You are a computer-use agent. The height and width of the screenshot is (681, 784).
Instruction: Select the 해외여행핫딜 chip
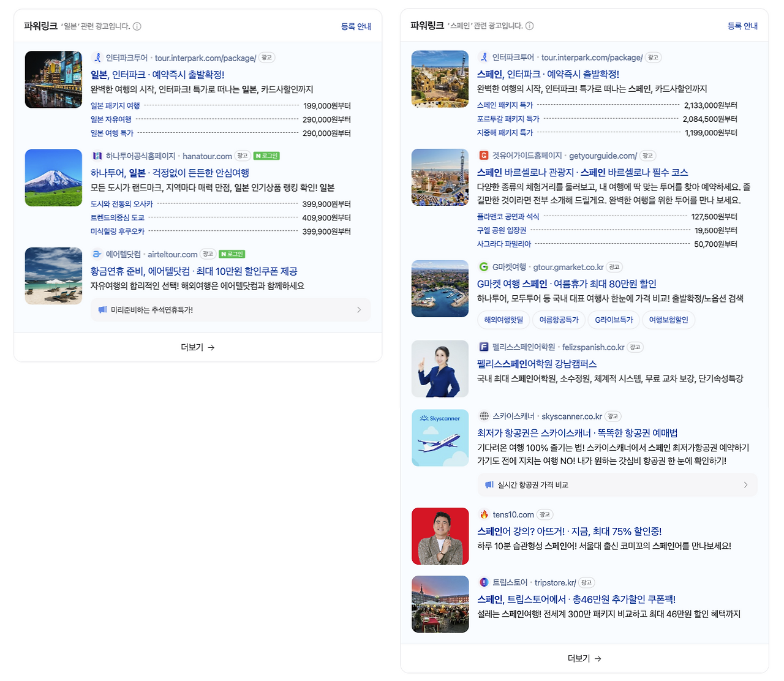(504, 320)
